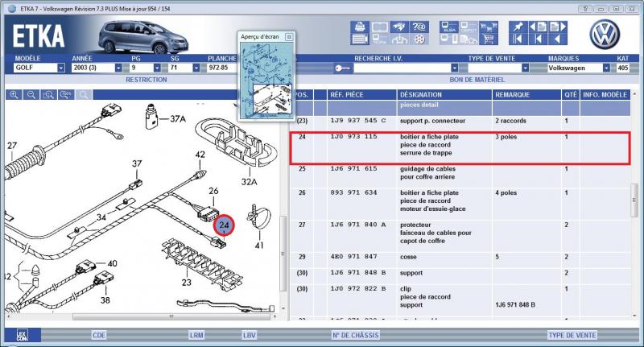
Task: Click the CDE button in bottom bar
Action: (x=98, y=335)
